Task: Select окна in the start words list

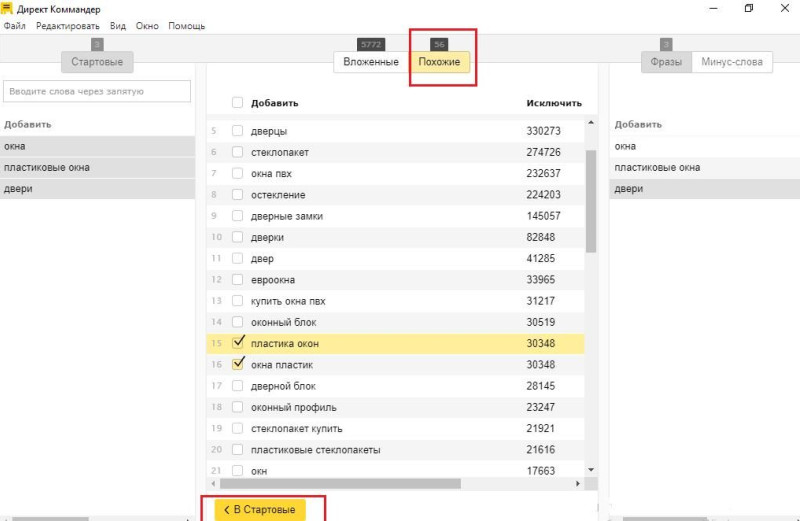Action: [x=97, y=146]
